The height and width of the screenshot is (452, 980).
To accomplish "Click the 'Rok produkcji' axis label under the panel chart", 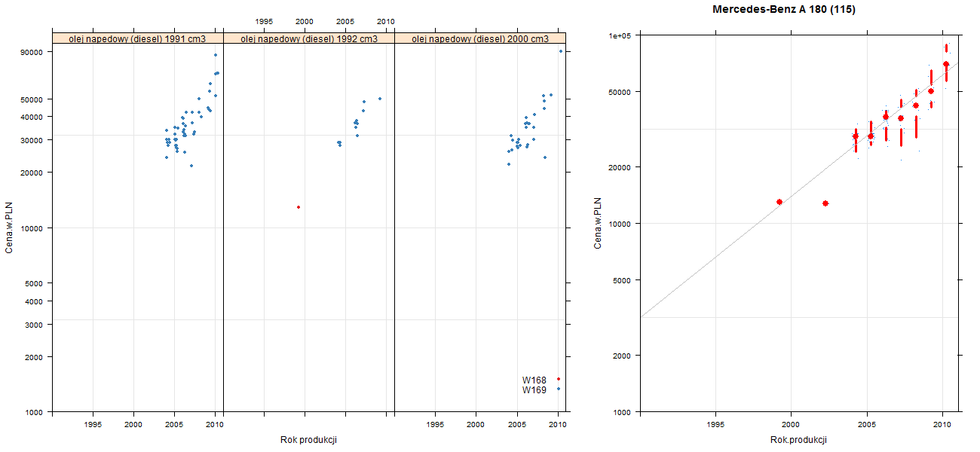I will (308, 439).
